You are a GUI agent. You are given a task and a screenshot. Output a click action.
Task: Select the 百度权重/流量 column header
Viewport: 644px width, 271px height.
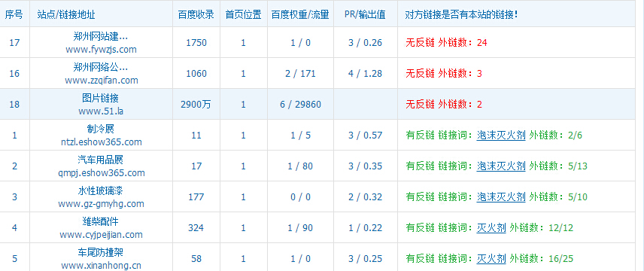[x=300, y=15]
